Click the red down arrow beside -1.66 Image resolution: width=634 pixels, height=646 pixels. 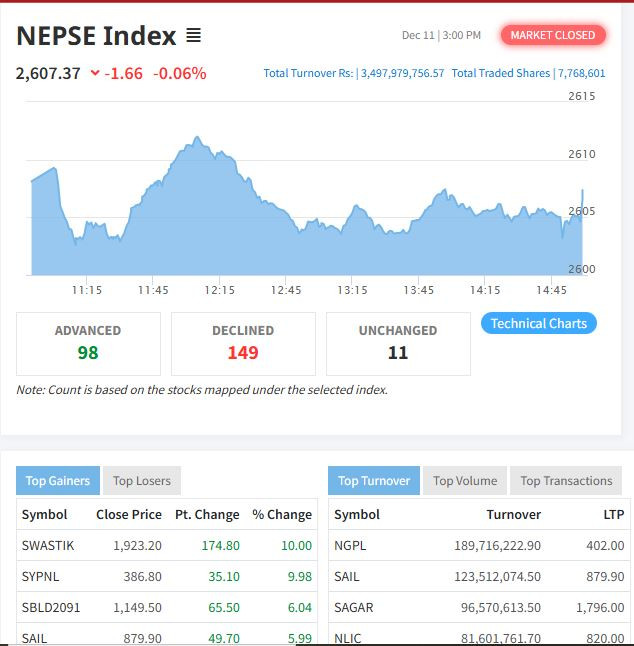pyautogui.click(x=95, y=73)
